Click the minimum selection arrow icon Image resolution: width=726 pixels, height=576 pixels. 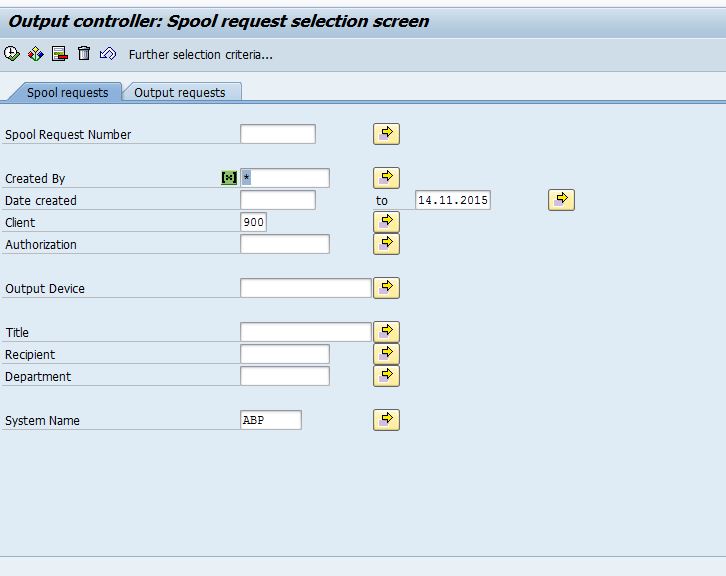(108, 54)
